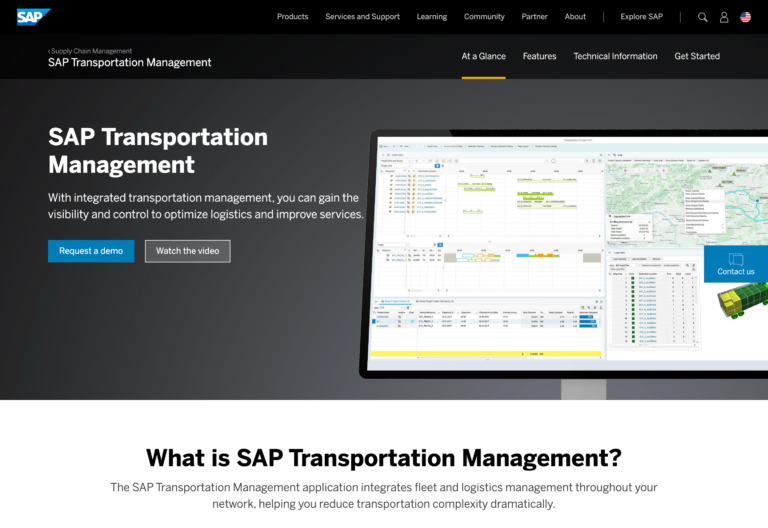Open the Products menu
768x528 pixels.
pyautogui.click(x=292, y=17)
